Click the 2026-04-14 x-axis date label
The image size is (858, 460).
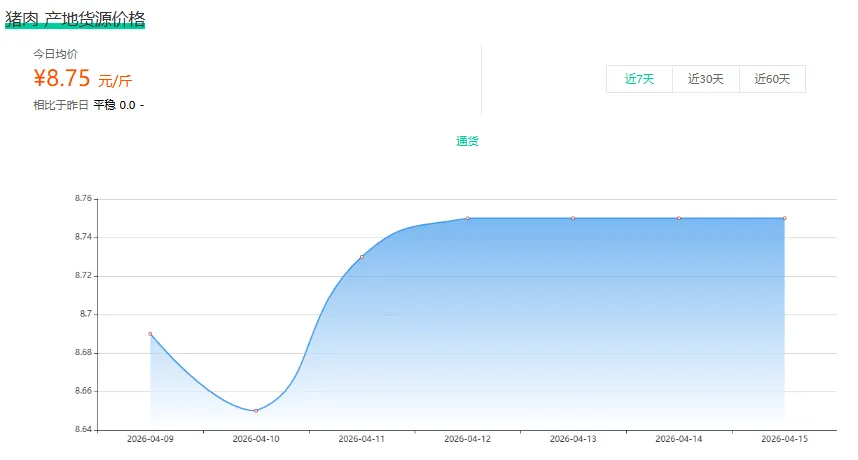point(679,439)
